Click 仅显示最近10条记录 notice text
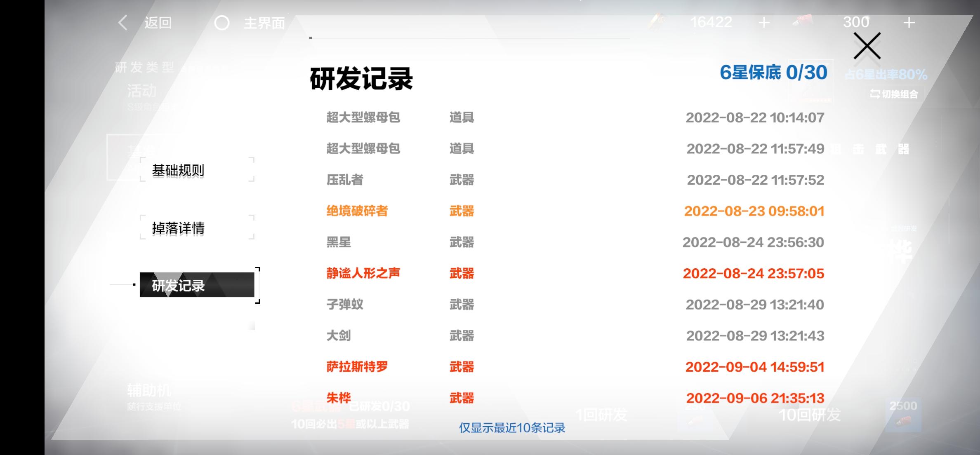This screenshot has height=455, width=980. [x=512, y=428]
